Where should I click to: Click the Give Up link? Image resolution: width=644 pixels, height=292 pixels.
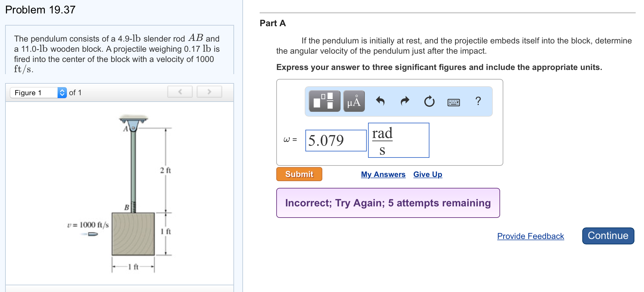pos(428,174)
